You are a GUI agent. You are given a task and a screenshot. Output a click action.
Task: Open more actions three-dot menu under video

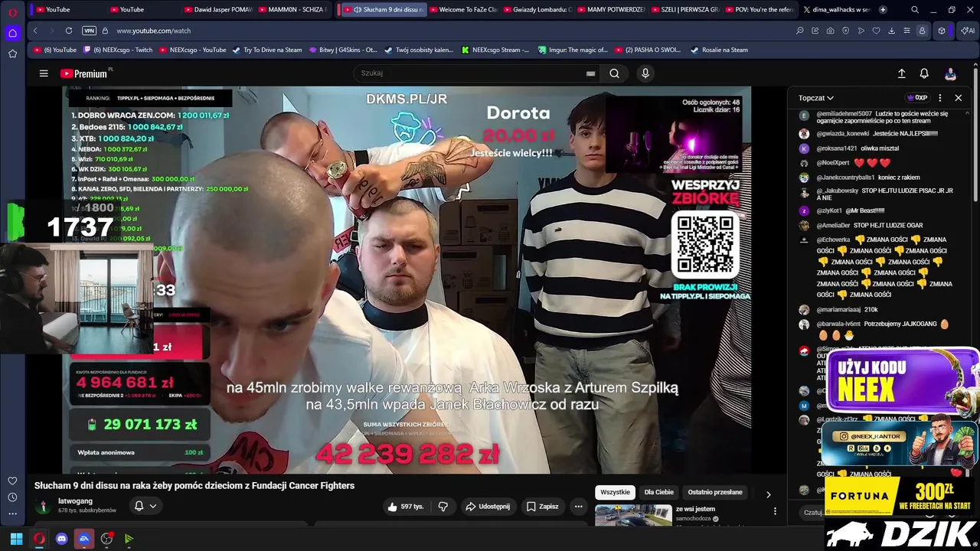579,507
